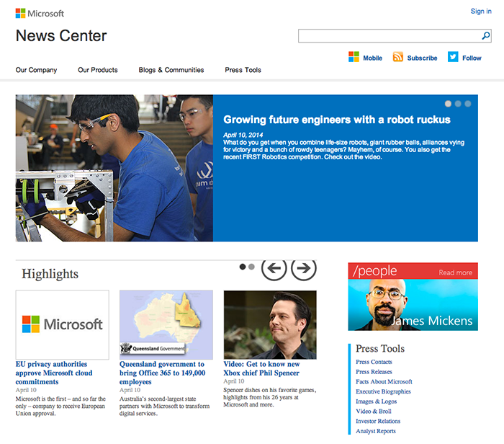Open the Facts About Microsoft link
The width and height of the screenshot is (504, 444).
point(384,381)
